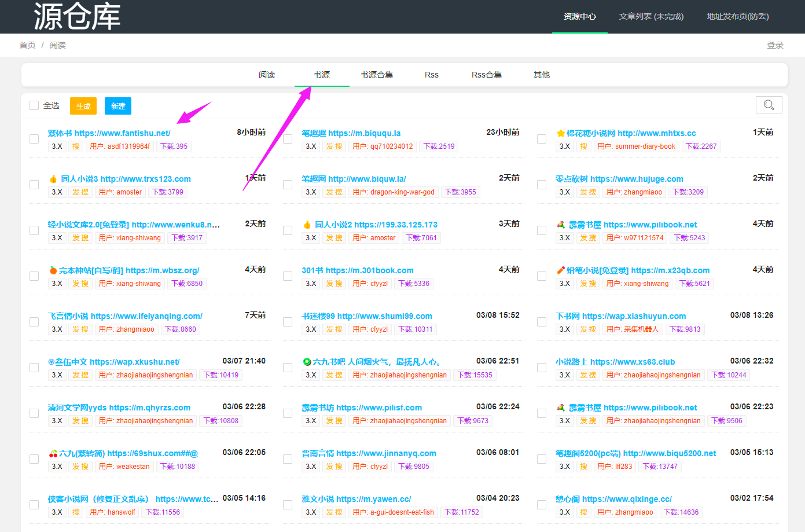The height and width of the screenshot is (532, 805).
Task: Click the flower icon beside 霹雳书屋 4天前
Action: [x=561, y=225]
